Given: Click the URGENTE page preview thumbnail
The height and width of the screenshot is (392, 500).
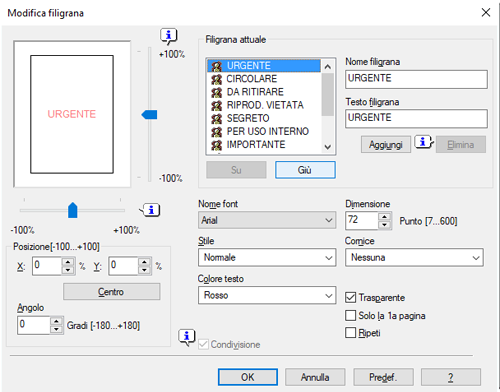Looking at the screenshot, I should coord(72,114).
